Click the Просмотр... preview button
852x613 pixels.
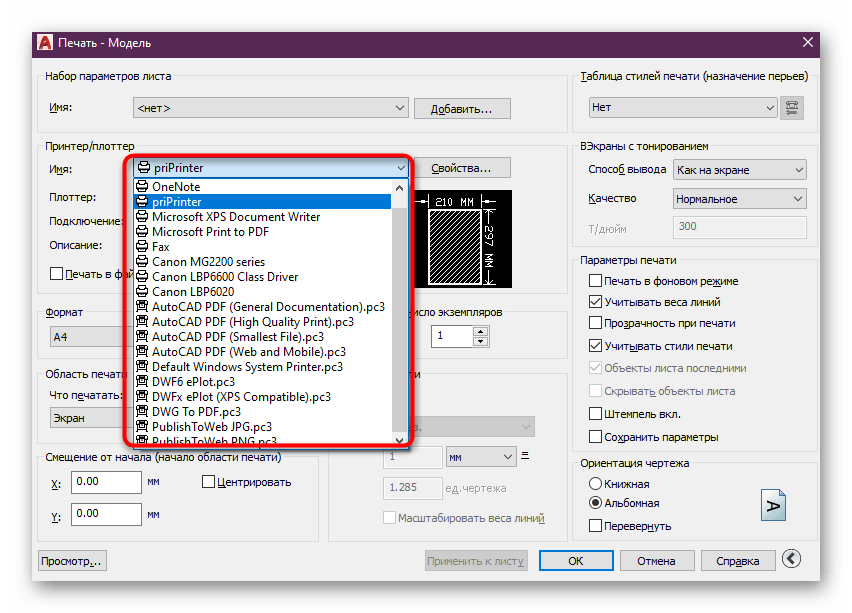click(x=72, y=561)
